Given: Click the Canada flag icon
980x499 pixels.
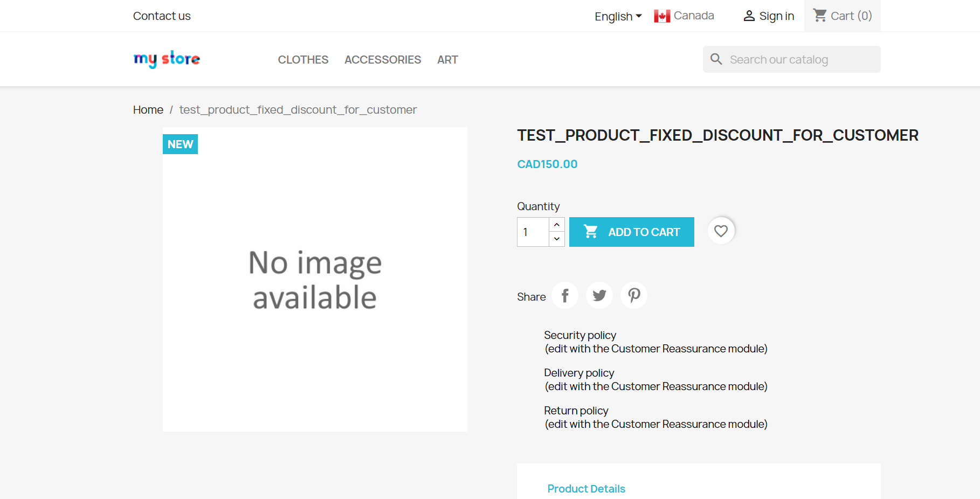Looking at the screenshot, I should [661, 16].
